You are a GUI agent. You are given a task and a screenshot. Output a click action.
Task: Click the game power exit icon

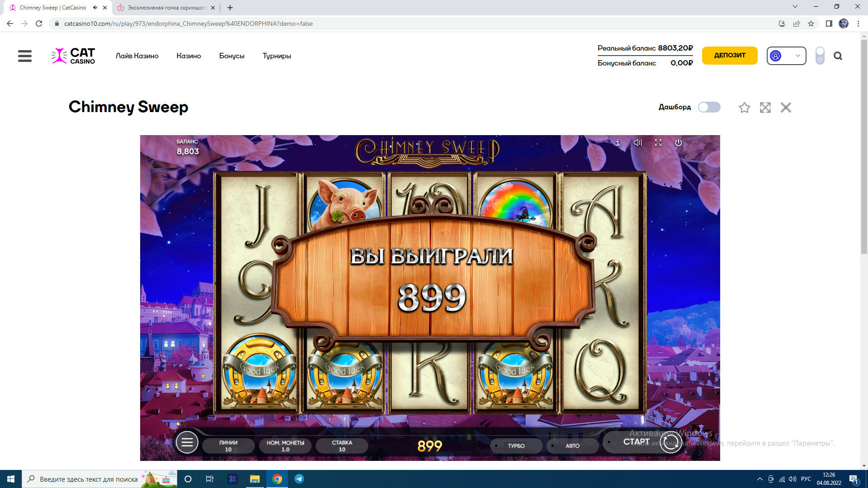(678, 143)
